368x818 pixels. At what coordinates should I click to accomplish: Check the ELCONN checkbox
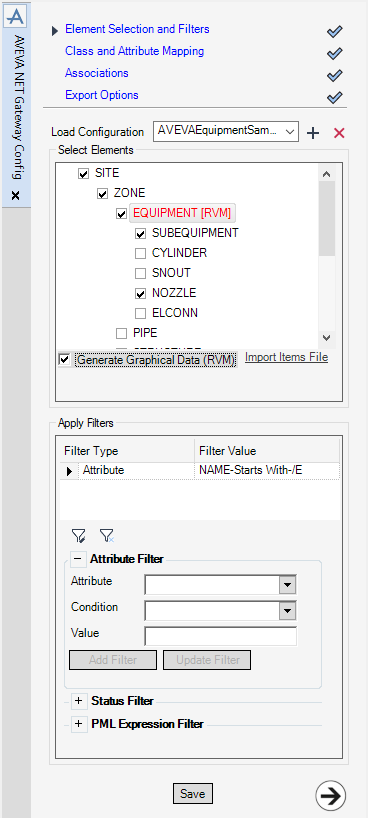point(140,314)
